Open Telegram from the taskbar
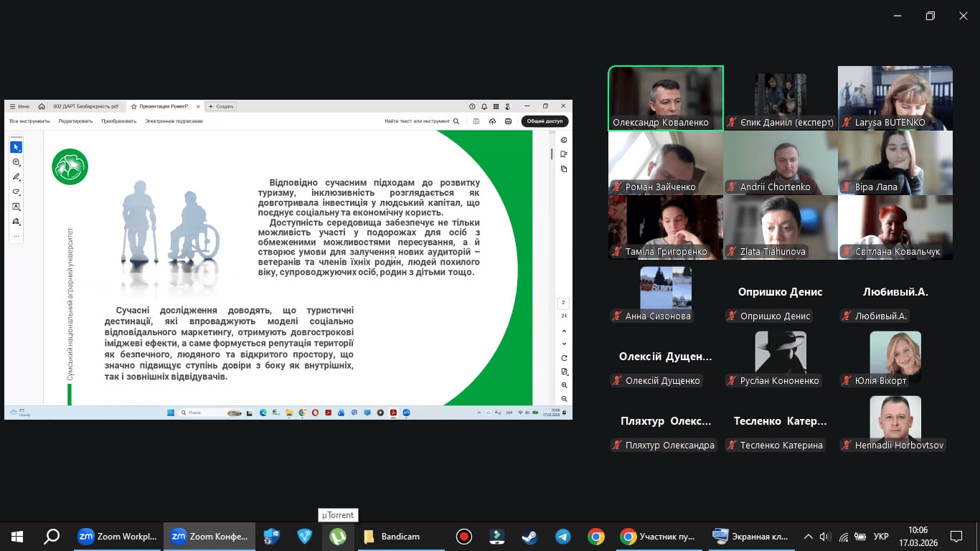Screen dimensions: 980x551 coord(563,537)
